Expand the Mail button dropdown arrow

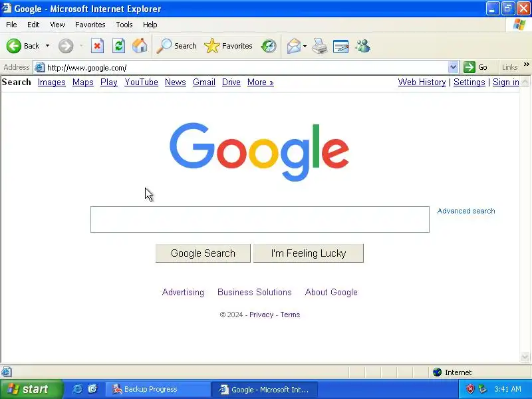coord(305,46)
